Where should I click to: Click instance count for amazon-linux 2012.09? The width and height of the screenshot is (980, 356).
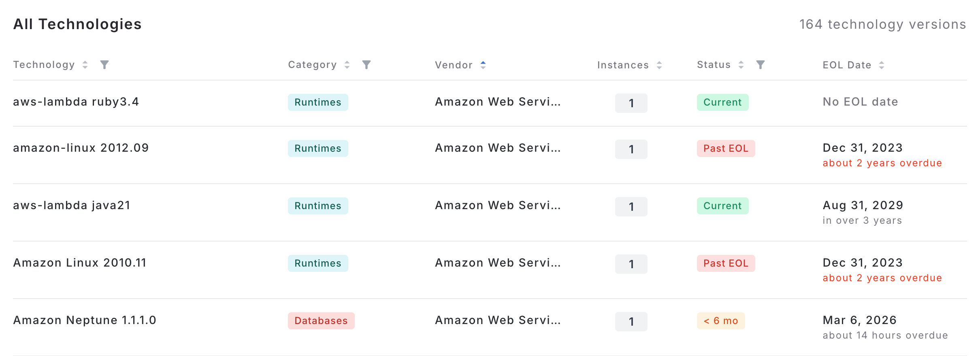(631, 149)
